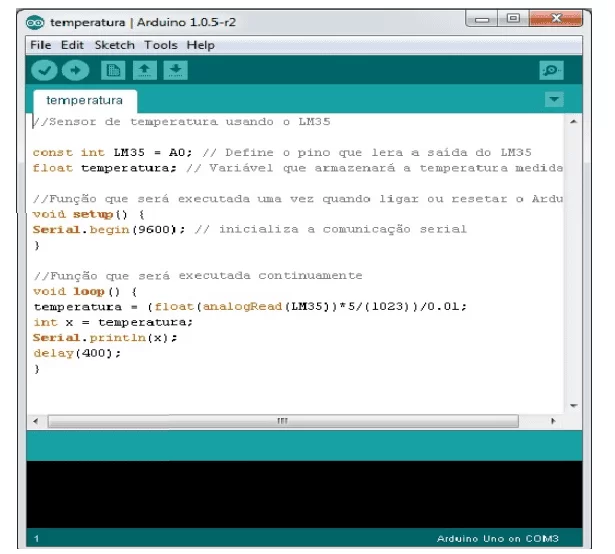Click the analogRead(LM35) formula line
The width and height of the screenshot is (615, 554).
tap(250, 306)
